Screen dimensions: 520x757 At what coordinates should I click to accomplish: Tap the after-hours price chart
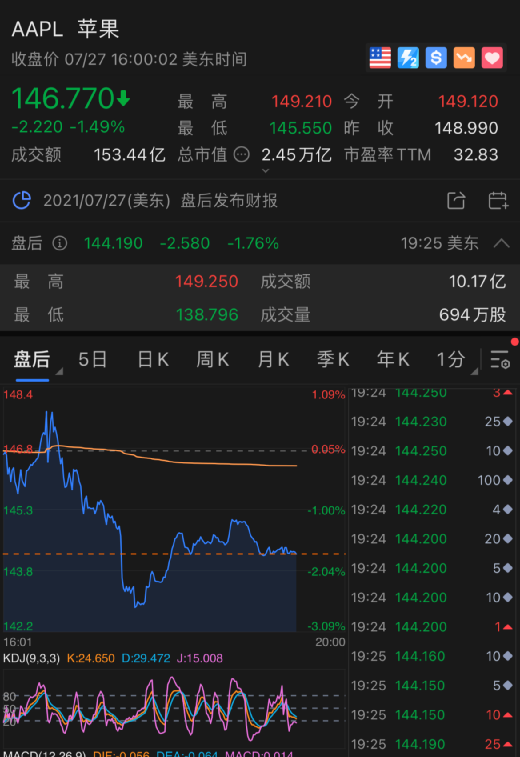(x=174, y=510)
